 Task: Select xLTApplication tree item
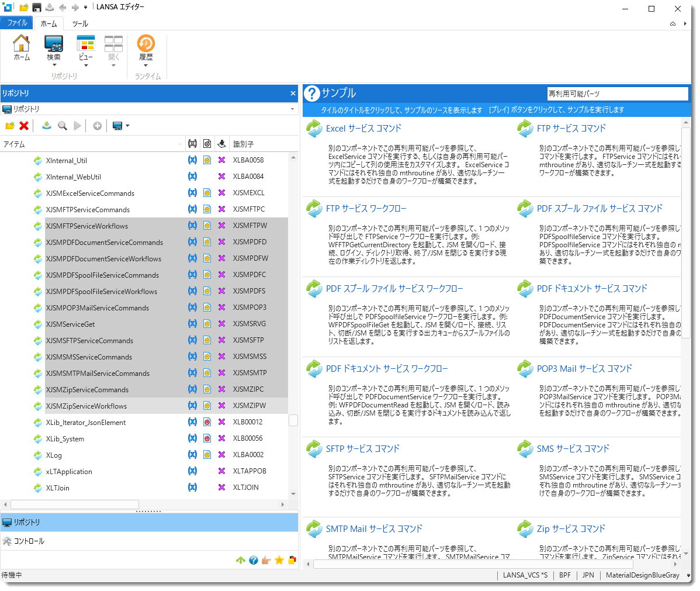coord(69,472)
